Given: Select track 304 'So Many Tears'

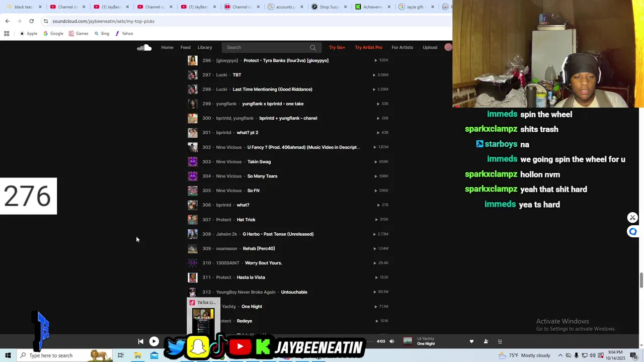Looking at the screenshot, I should (262, 176).
